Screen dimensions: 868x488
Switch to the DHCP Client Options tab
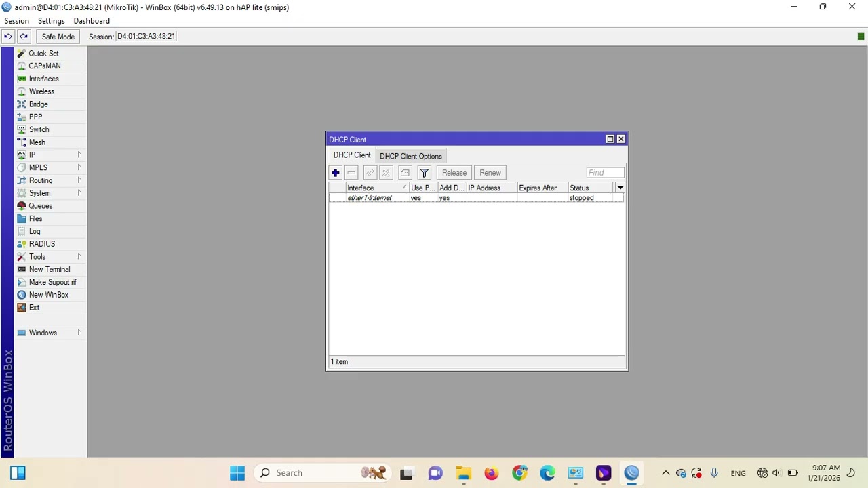[x=411, y=156]
